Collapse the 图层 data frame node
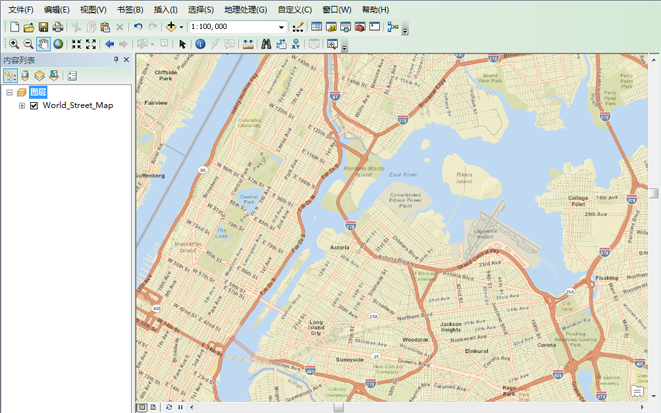The height and width of the screenshot is (413, 661). click(x=9, y=92)
